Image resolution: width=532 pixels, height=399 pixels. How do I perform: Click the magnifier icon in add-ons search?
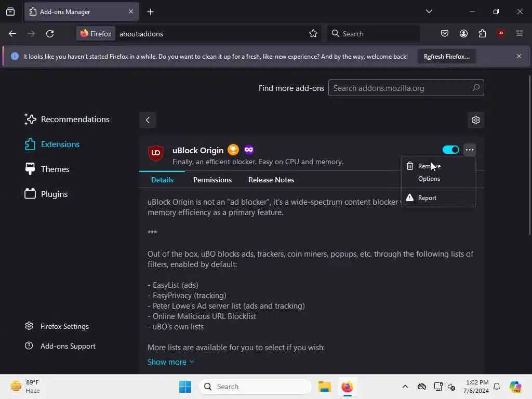click(476, 88)
